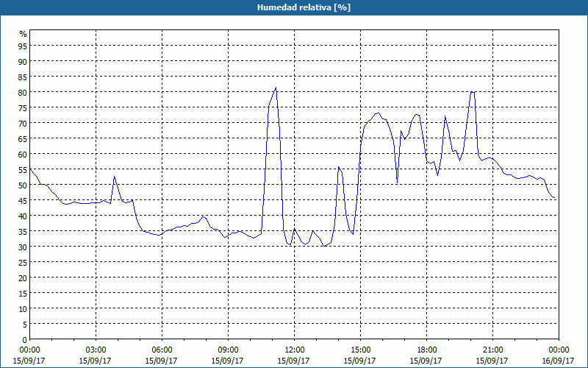Click the humidity peak near 11:00
Screen dimensions: 588x368
[276, 88]
